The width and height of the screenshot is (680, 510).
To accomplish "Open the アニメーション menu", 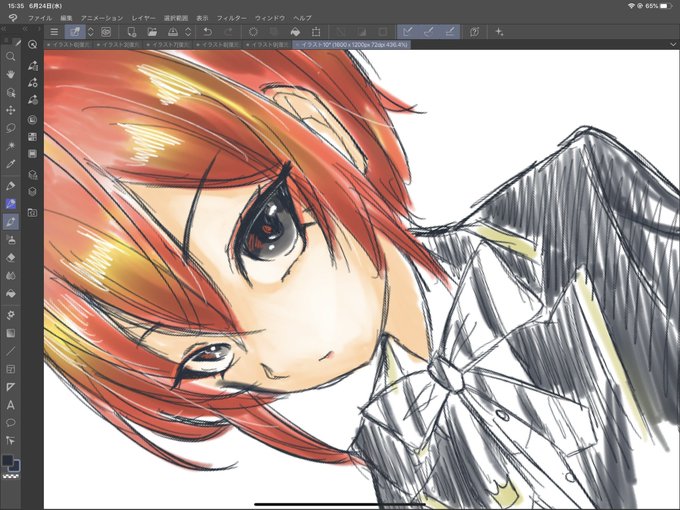I will tap(102, 18).
